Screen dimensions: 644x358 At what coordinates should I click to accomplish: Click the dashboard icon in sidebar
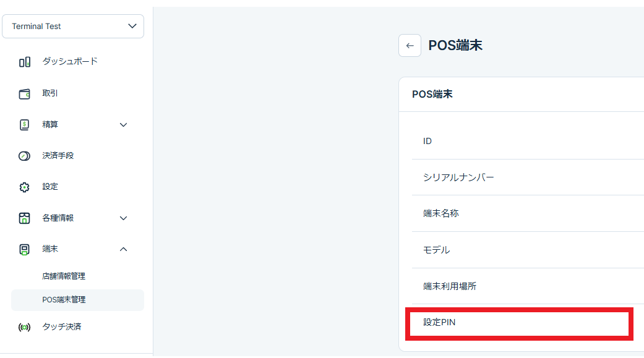pos(25,62)
